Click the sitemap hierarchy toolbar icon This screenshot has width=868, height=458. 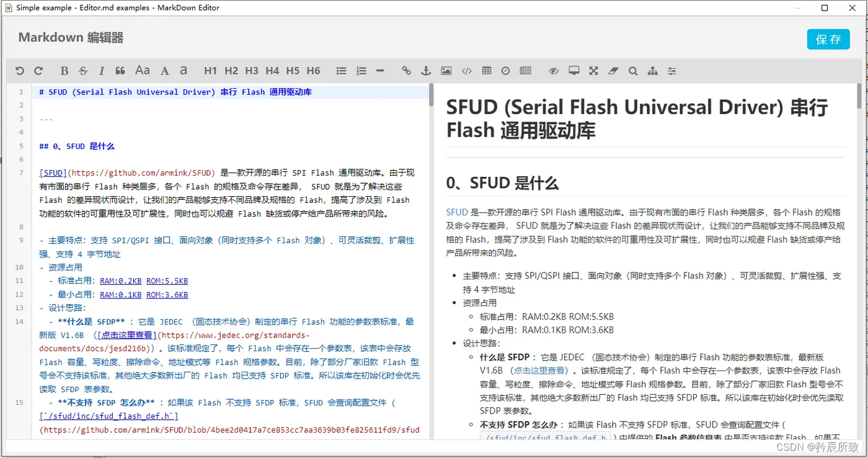coord(652,71)
